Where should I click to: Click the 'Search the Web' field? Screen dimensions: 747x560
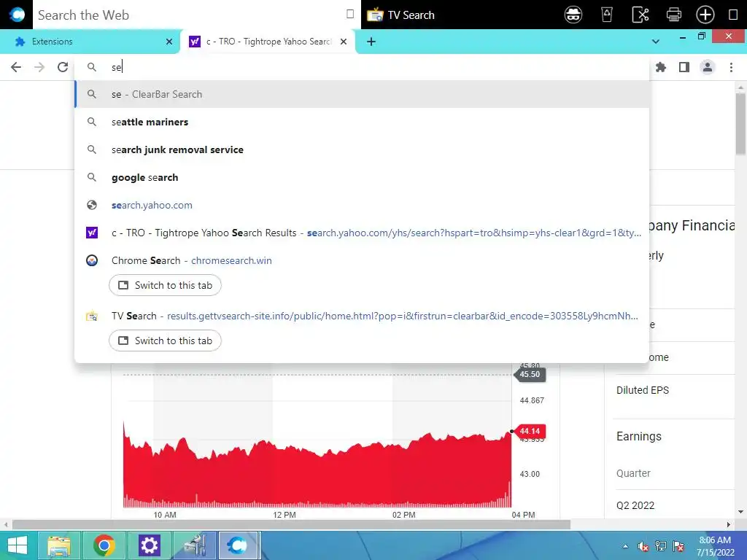pos(190,15)
